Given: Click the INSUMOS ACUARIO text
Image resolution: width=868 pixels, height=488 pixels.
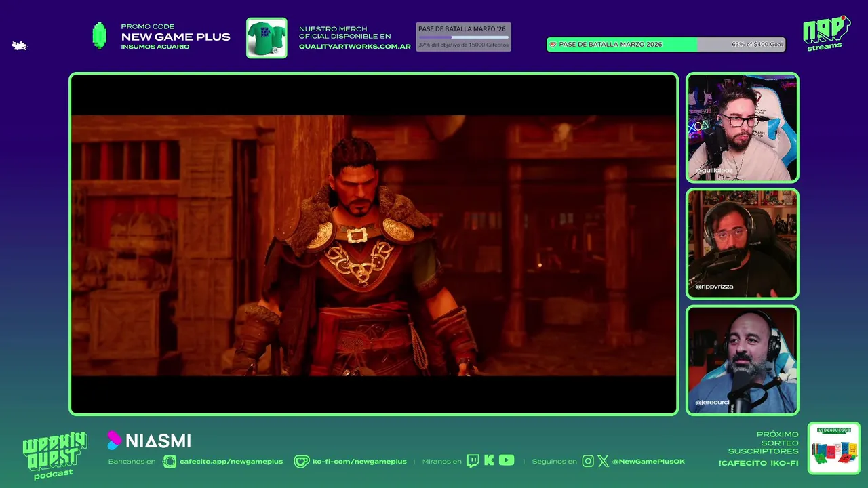Looking at the screenshot, I should click(x=155, y=47).
